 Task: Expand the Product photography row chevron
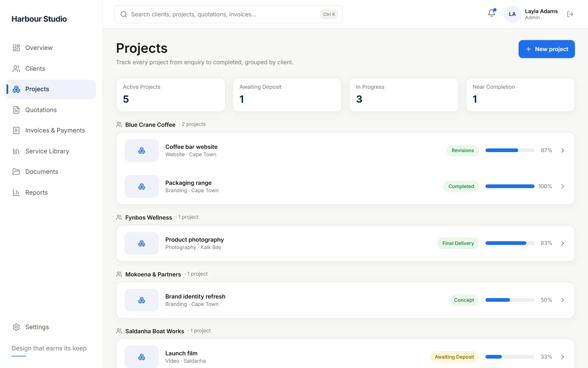(x=563, y=243)
